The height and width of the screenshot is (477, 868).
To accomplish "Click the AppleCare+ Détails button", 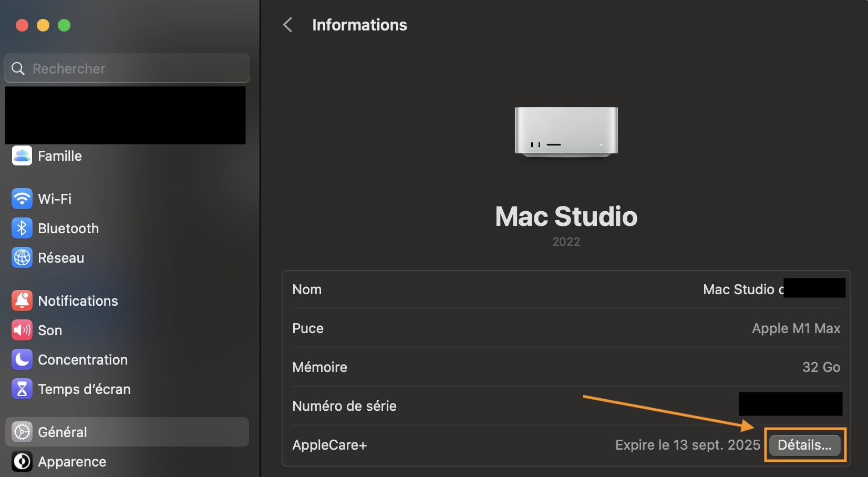I will [x=804, y=445].
